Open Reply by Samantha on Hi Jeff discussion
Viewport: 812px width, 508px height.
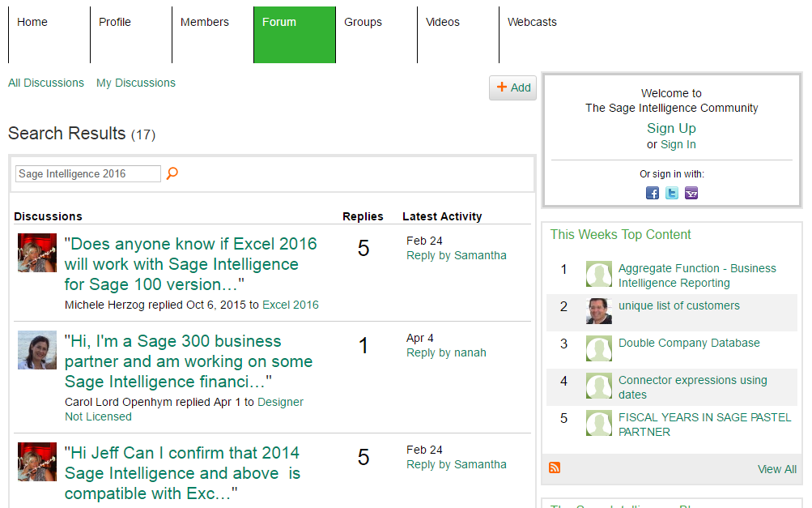pyautogui.click(x=457, y=465)
